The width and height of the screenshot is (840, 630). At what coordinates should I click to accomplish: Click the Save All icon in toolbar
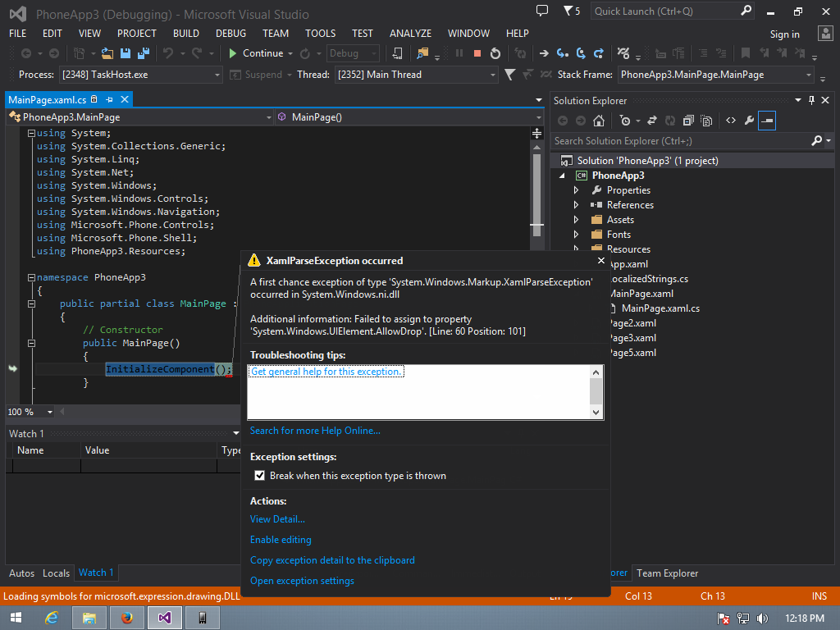pos(144,53)
